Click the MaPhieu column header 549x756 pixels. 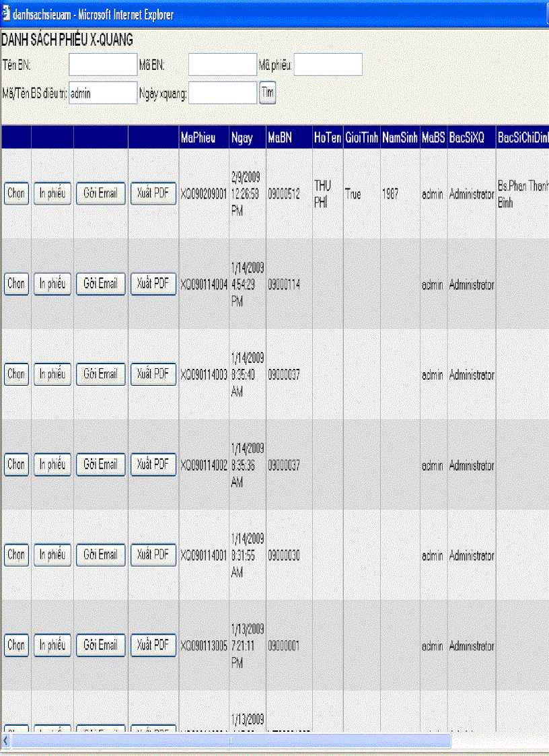click(198, 139)
